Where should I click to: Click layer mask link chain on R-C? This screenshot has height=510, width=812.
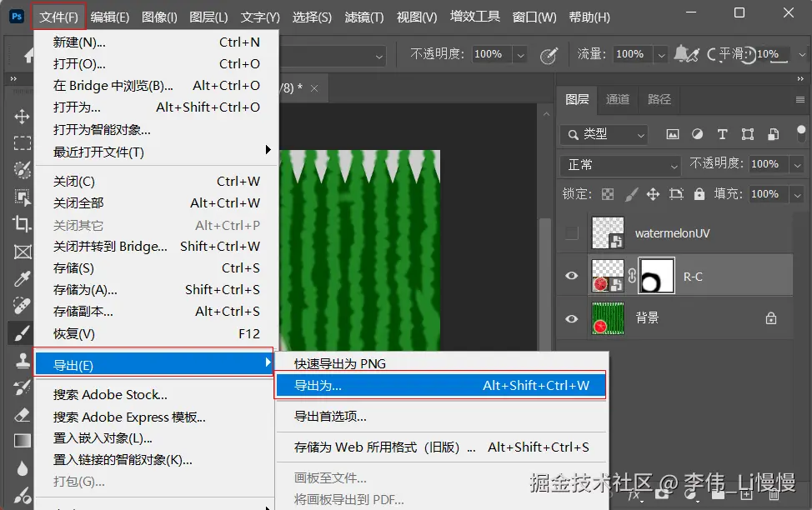pos(632,276)
